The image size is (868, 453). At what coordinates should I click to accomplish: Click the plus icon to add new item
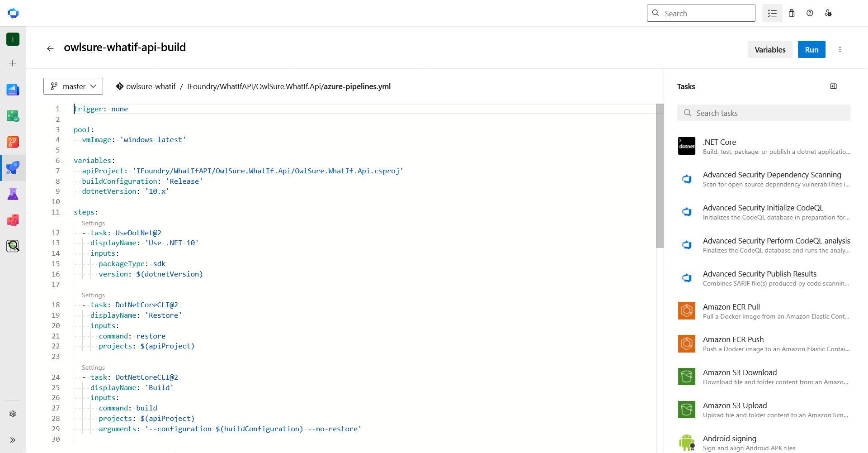tap(13, 63)
